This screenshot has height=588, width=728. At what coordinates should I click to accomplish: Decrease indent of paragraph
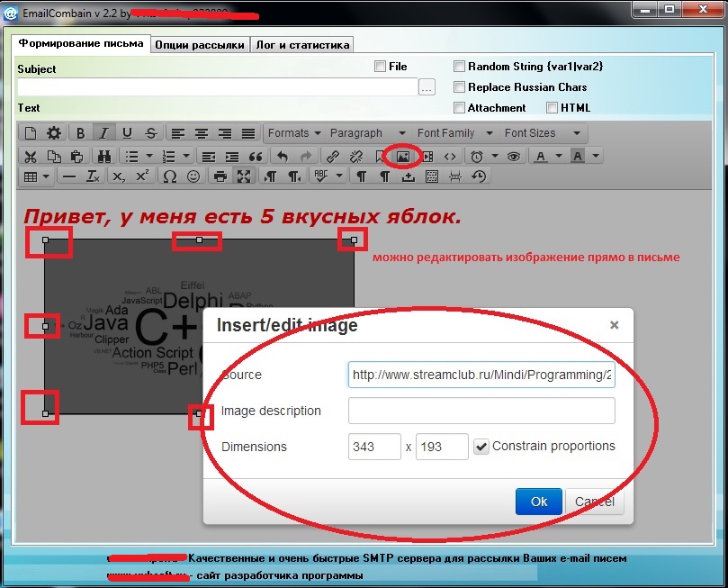[x=209, y=157]
